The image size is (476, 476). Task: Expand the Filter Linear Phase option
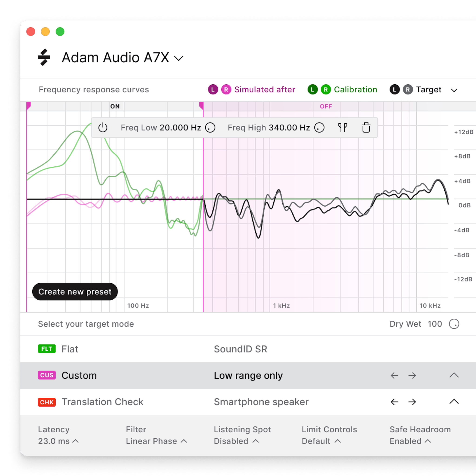(x=156, y=441)
